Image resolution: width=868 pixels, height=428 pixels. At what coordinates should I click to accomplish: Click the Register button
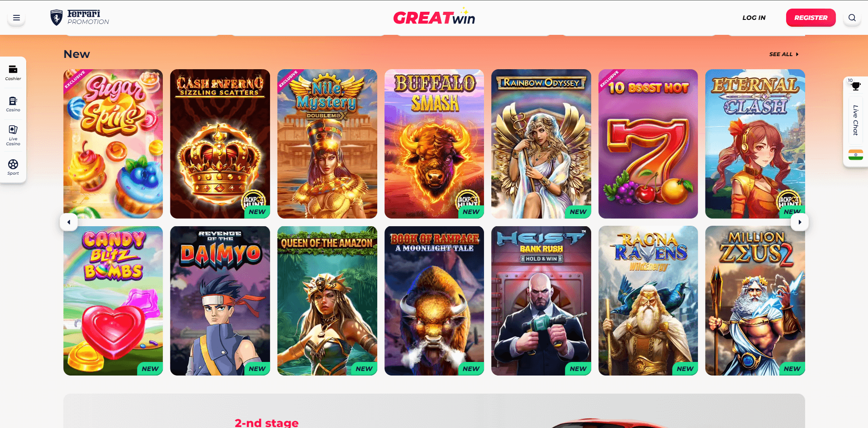[811, 18]
